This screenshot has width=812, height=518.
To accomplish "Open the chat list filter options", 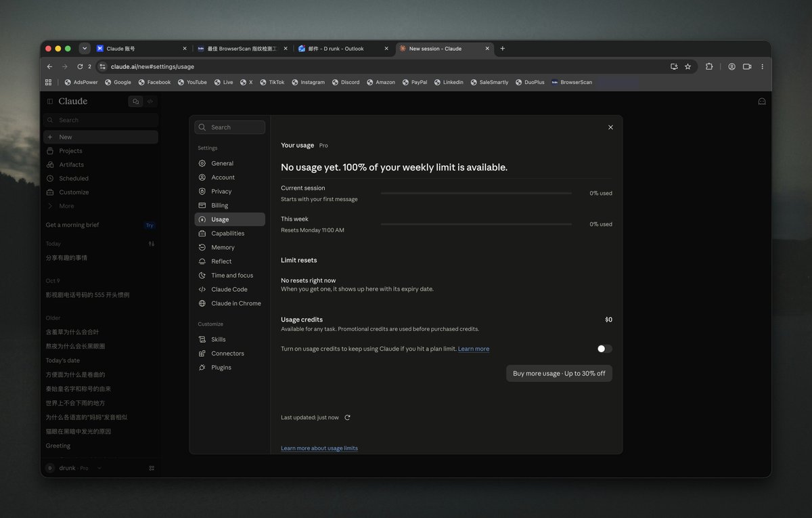I will 152,244.
